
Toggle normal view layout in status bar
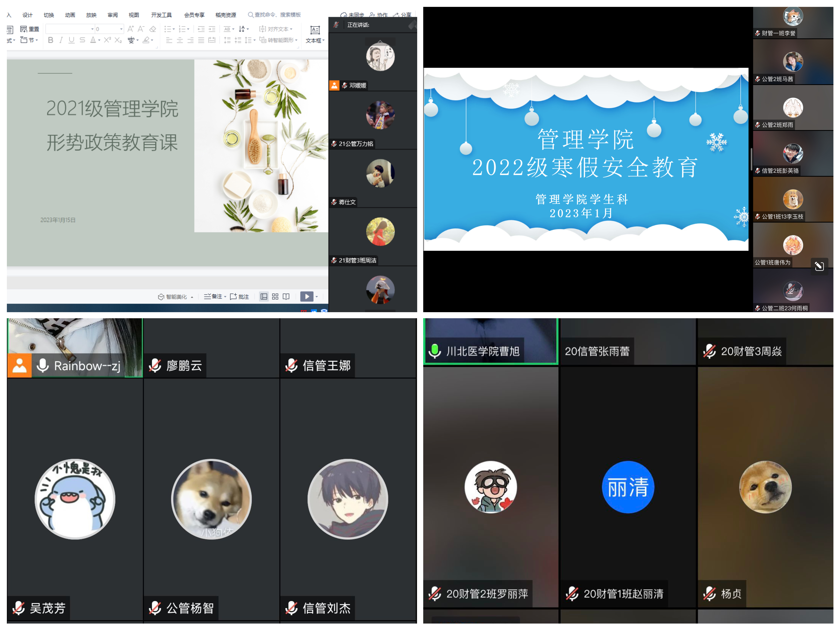point(264,297)
